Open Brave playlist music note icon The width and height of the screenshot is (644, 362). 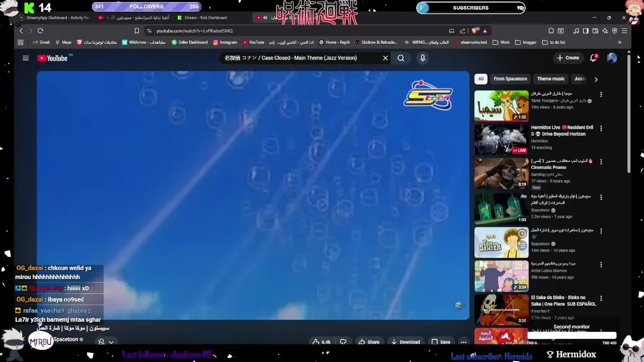point(576,31)
